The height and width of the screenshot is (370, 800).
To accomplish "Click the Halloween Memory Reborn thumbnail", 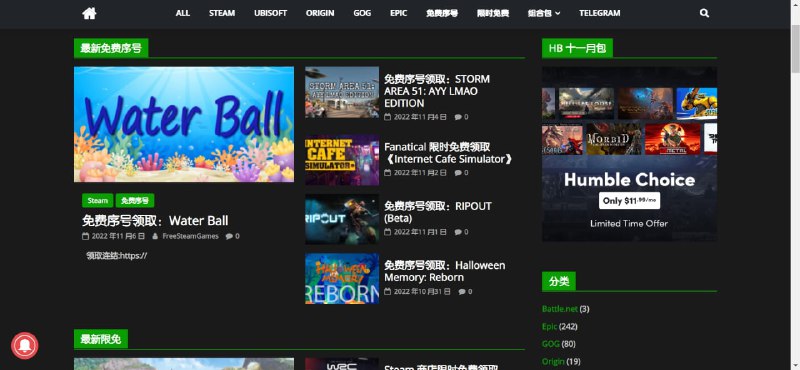I will pyautogui.click(x=342, y=279).
